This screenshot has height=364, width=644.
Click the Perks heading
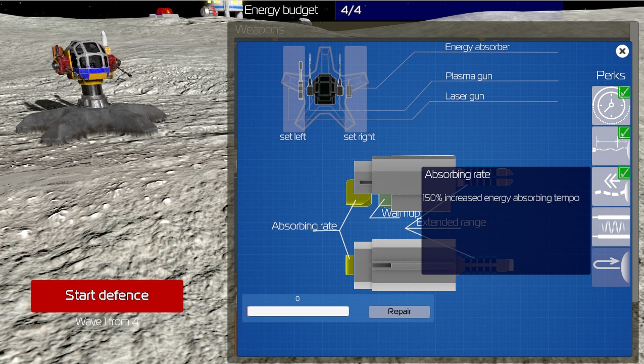611,75
